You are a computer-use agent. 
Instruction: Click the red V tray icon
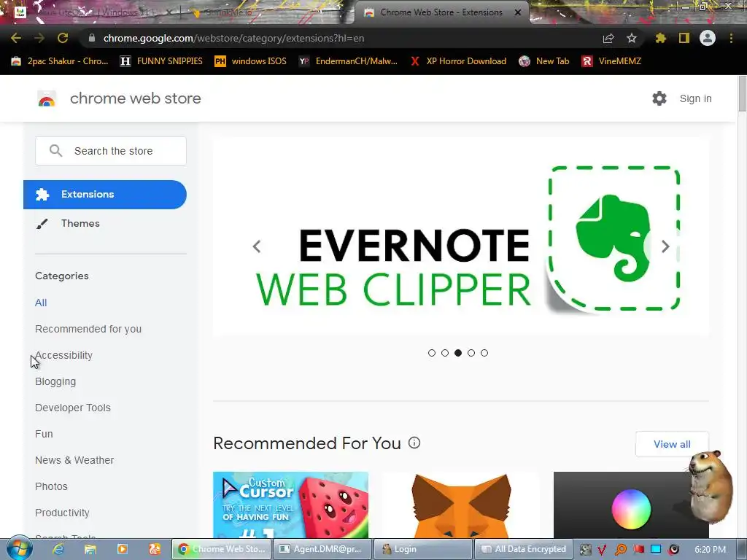pyautogui.click(x=602, y=550)
